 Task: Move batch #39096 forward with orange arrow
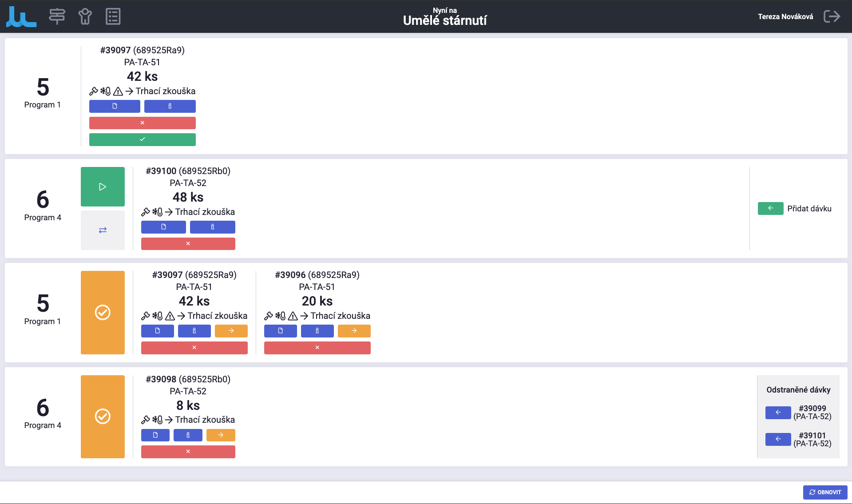tap(354, 331)
